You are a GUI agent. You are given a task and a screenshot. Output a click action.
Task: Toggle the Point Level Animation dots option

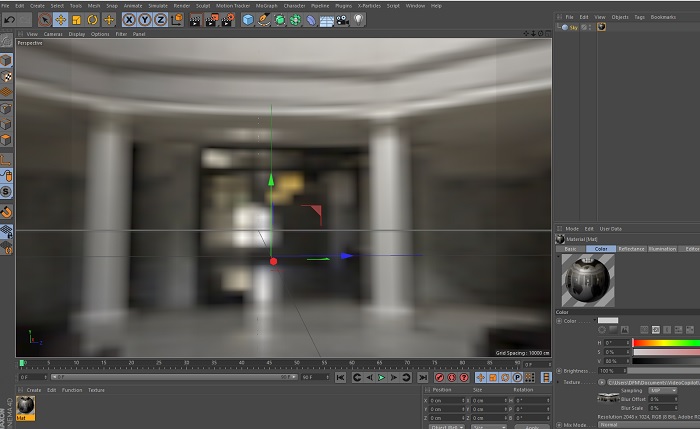pos(529,378)
